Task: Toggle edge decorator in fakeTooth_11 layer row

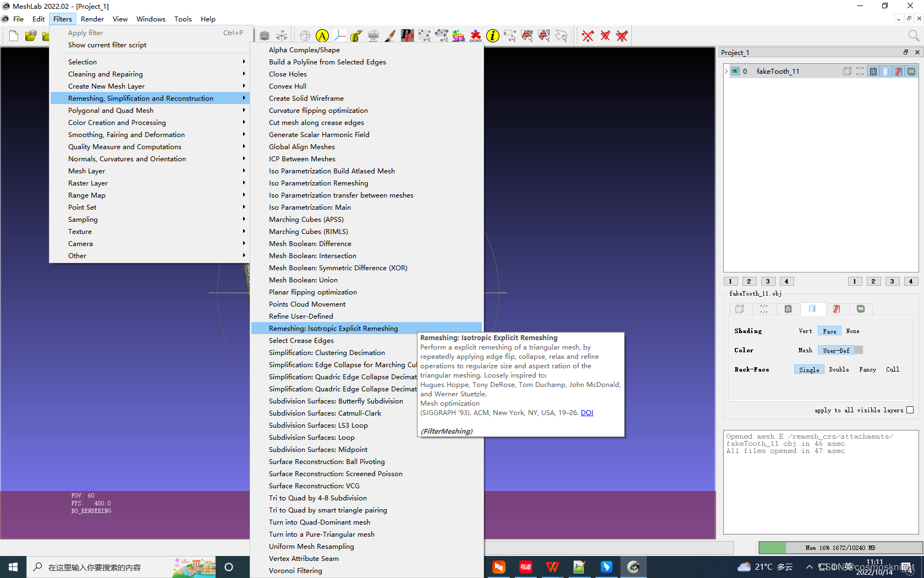Action: tap(911, 71)
